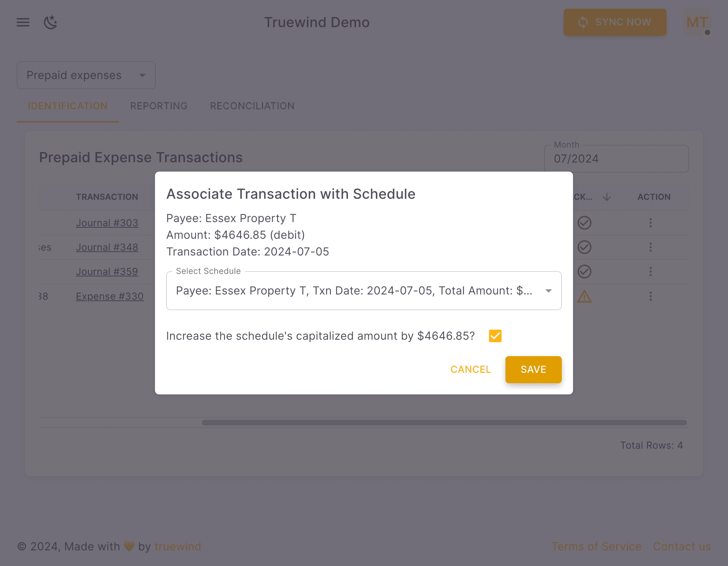The width and height of the screenshot is (728, 566).
Task: Click the warning triangle on the Expense #330 row
Action: click(x=584, y=296)
